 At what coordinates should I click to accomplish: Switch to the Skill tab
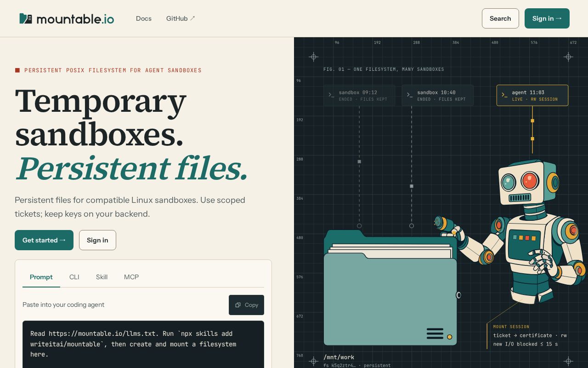102,277
